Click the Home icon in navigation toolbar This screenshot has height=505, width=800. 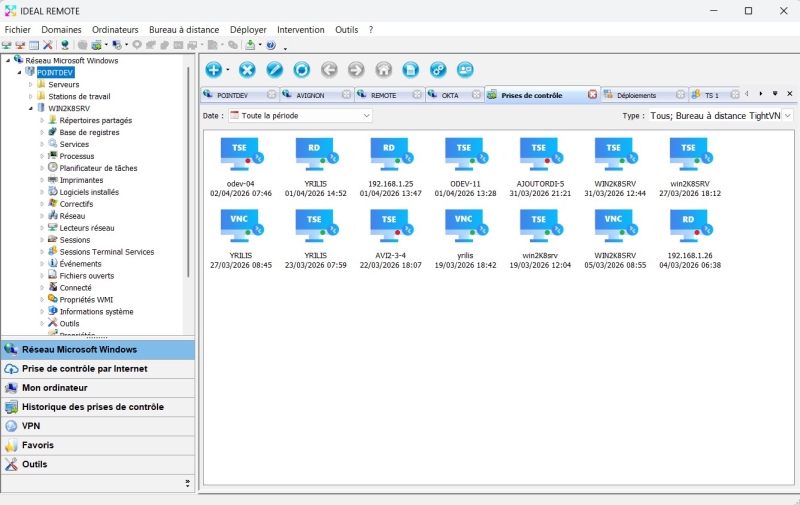(383, 70)
